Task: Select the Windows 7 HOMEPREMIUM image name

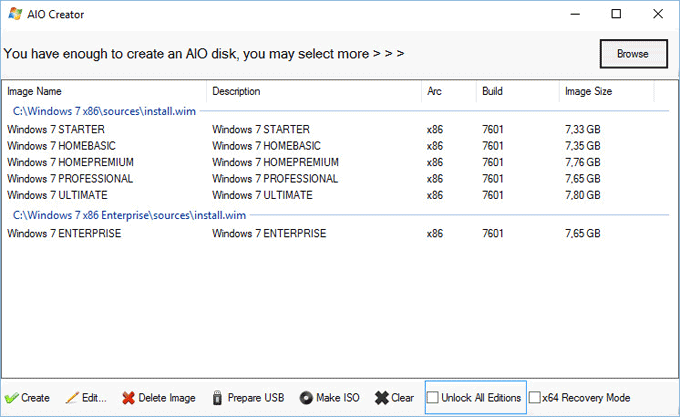Action: click(70, 163)
